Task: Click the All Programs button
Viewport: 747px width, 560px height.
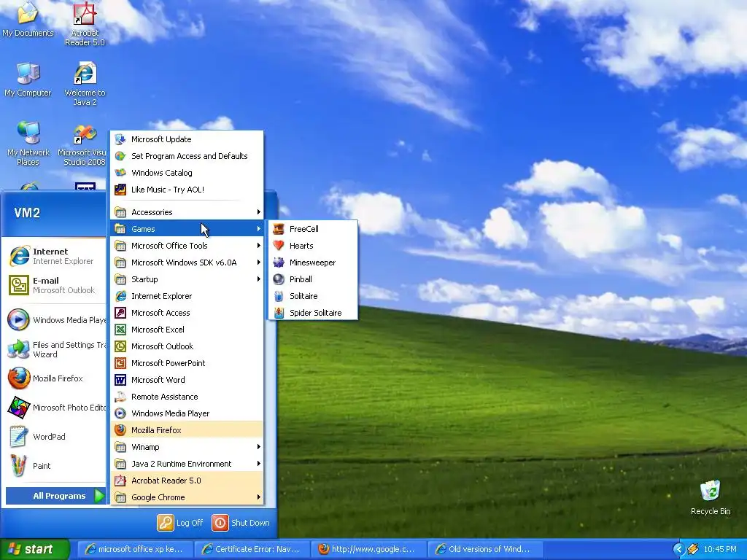Action: [x=56, y=496]
